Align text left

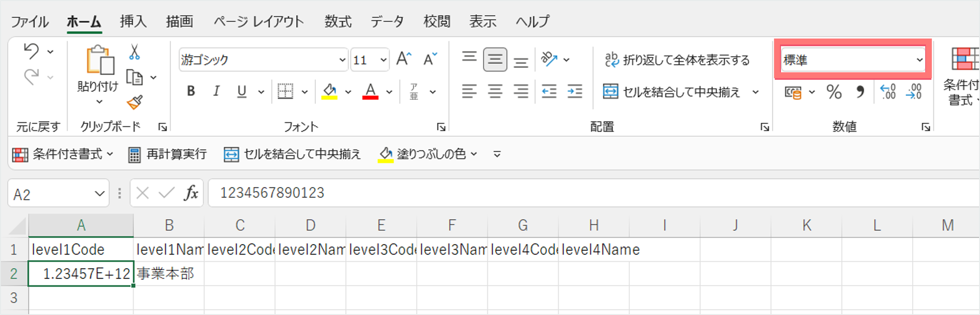(470, 91)
